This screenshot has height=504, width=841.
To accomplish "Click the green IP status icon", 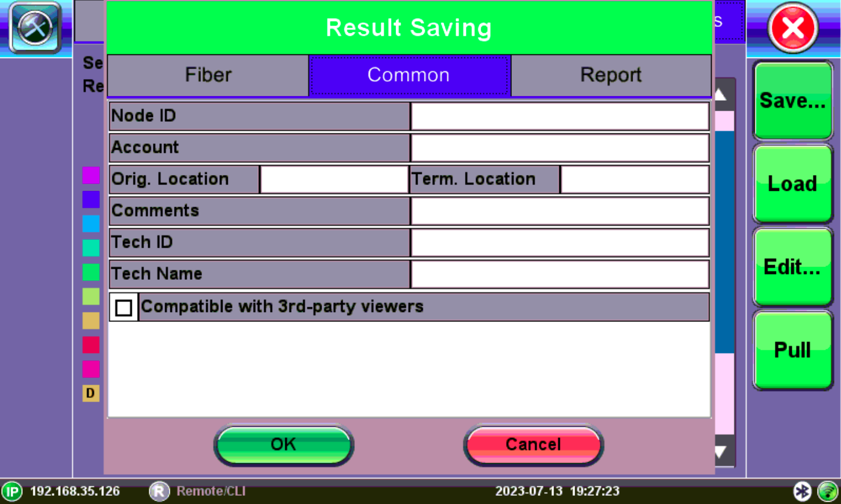I will (x=12, y=491).
